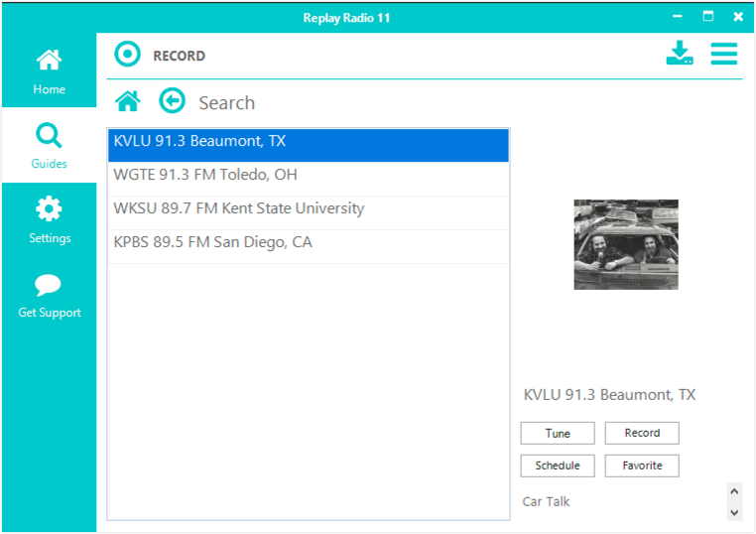756x534 pixels.
Task: Open the Guides search section
Action: 49,146
